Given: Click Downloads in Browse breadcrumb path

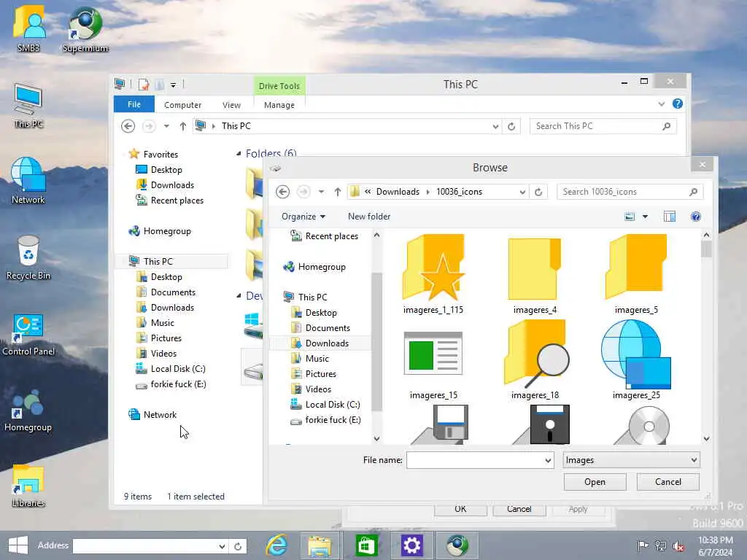Looking at the screenshot, I should [x=398, y=192].
